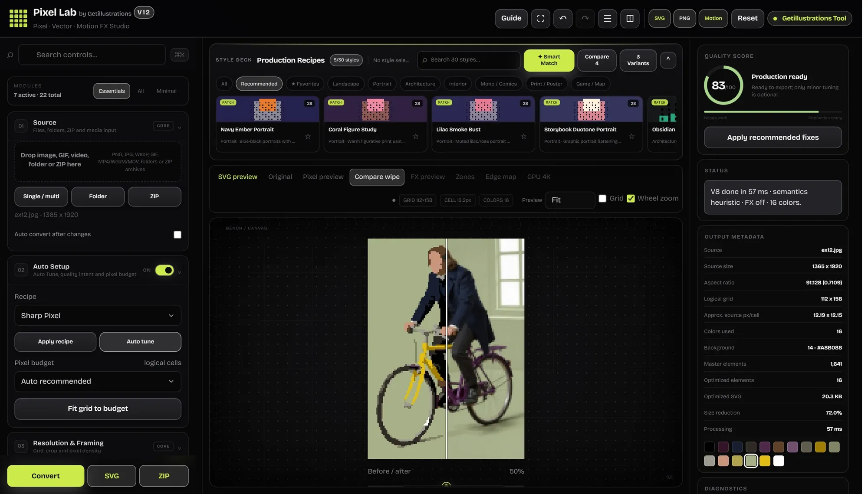This screenshot has height=494, width=868.
Task: Open the Edge map tab
Action: click(x=500, y=177)
